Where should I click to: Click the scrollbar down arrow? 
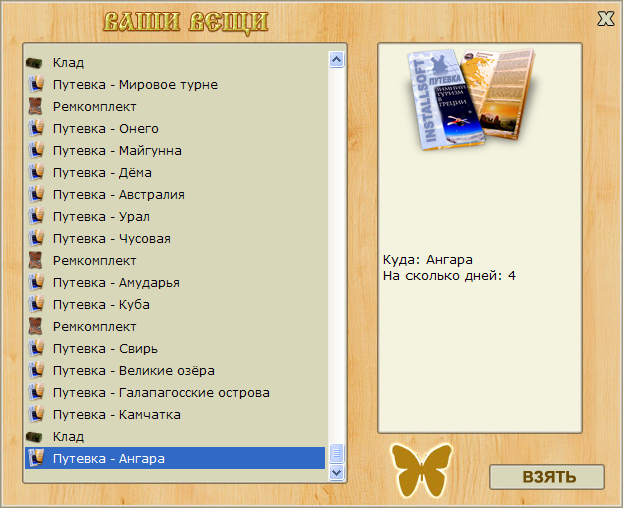pos(337,472)
